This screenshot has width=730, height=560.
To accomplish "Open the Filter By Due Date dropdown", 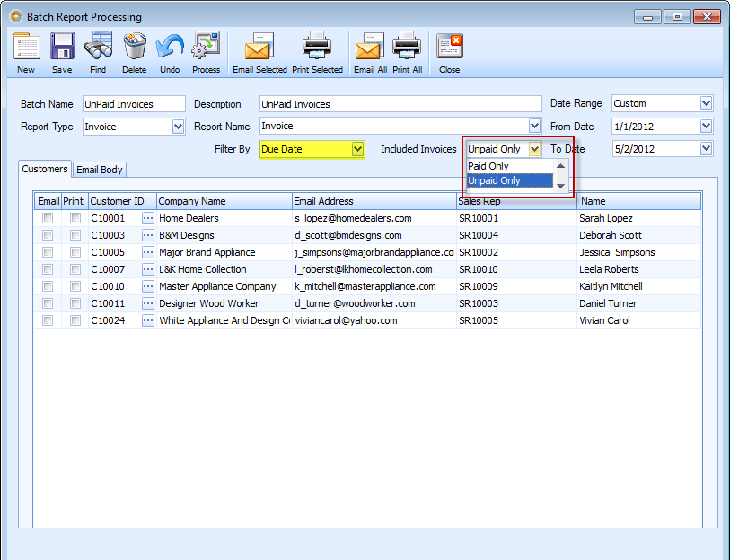I will [357, 150].
